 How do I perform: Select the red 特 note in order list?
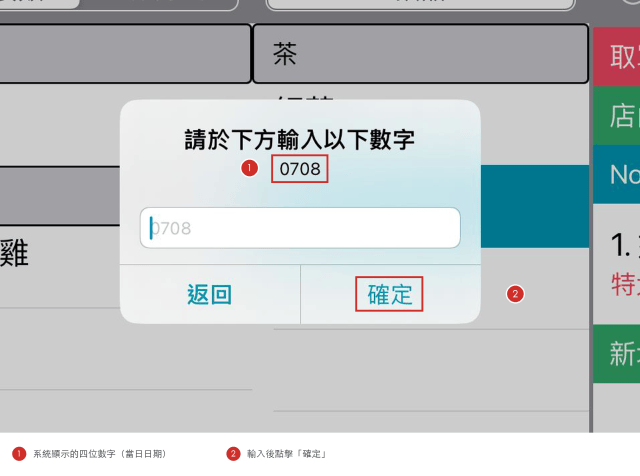tap(624, 284)
